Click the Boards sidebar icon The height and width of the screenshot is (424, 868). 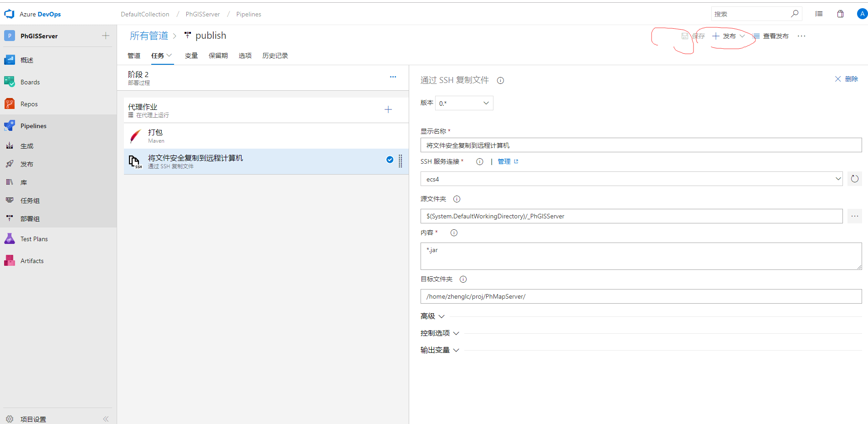point(10,82)
